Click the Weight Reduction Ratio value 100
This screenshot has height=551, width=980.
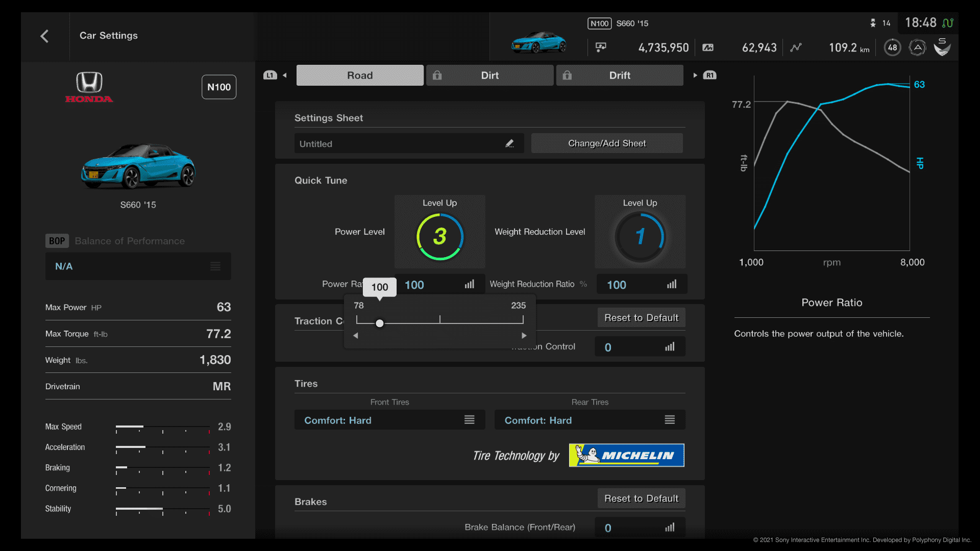[617, 285]
